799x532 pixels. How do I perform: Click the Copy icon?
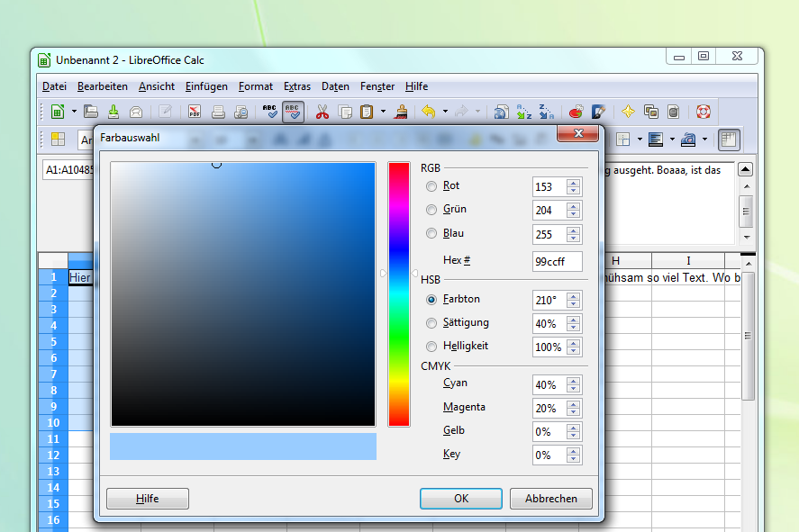345,112
